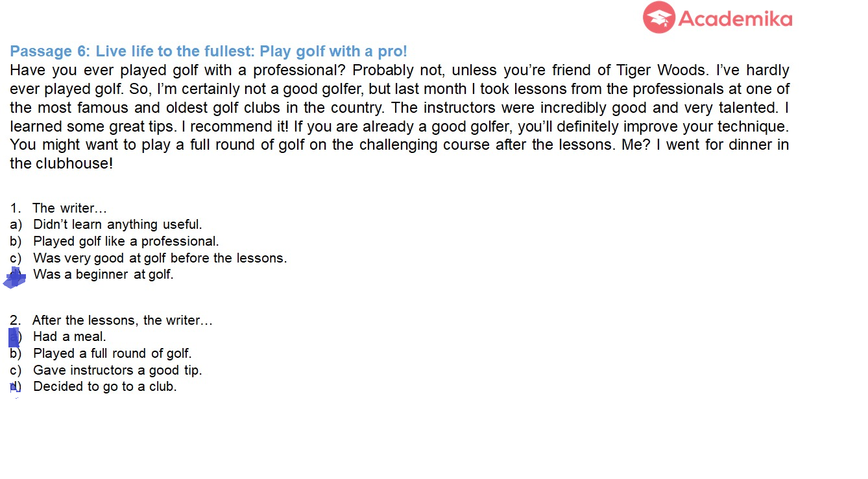Viewport: 868px width, 479px height.
Task: Click question 1 stem 'The writer…'
Action: [x=69, y=208]
